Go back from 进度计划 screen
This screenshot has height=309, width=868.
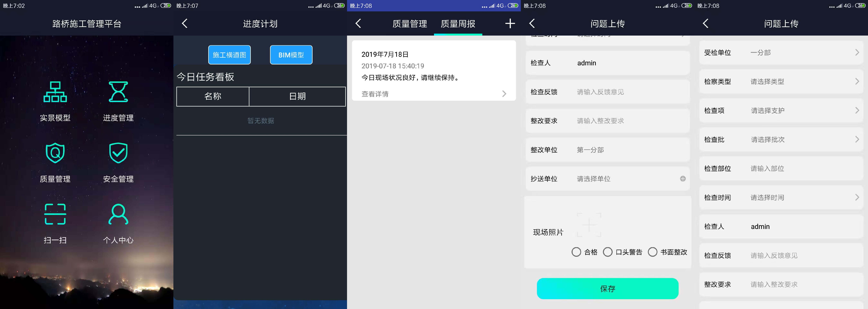[x=185, y=23]
